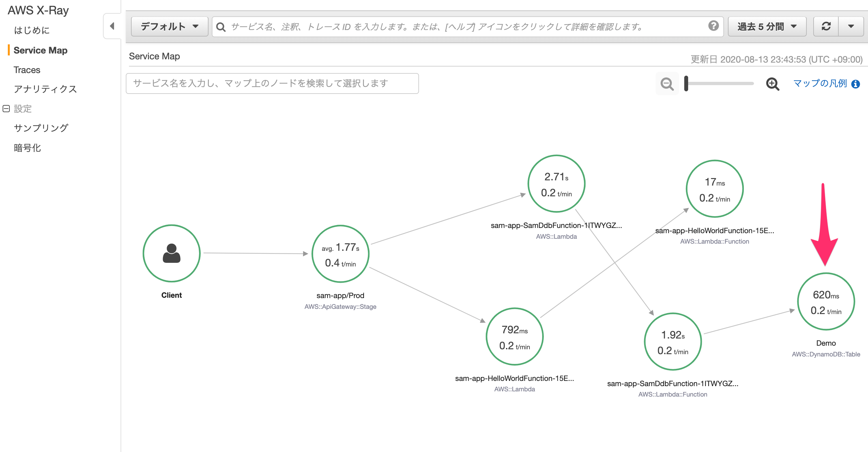868x452 pixels.
Task: Click the Demo label text
Action: click(826, 343)
